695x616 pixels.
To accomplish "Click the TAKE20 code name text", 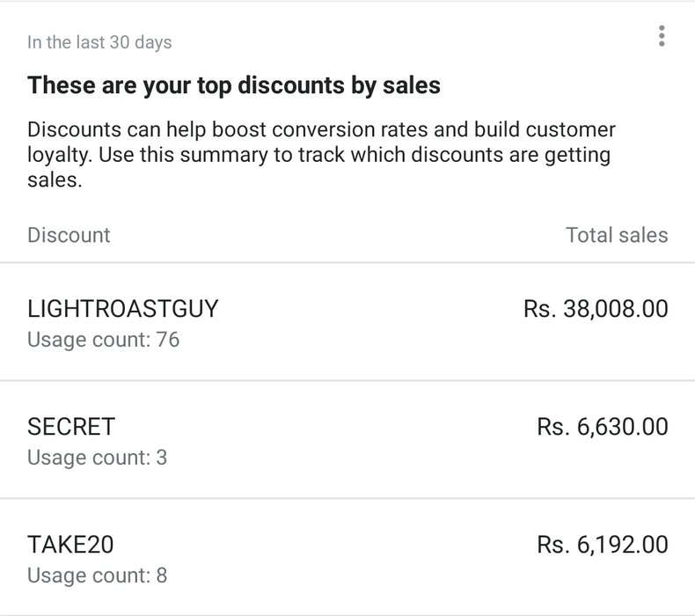I will click(x=70, y=545).
